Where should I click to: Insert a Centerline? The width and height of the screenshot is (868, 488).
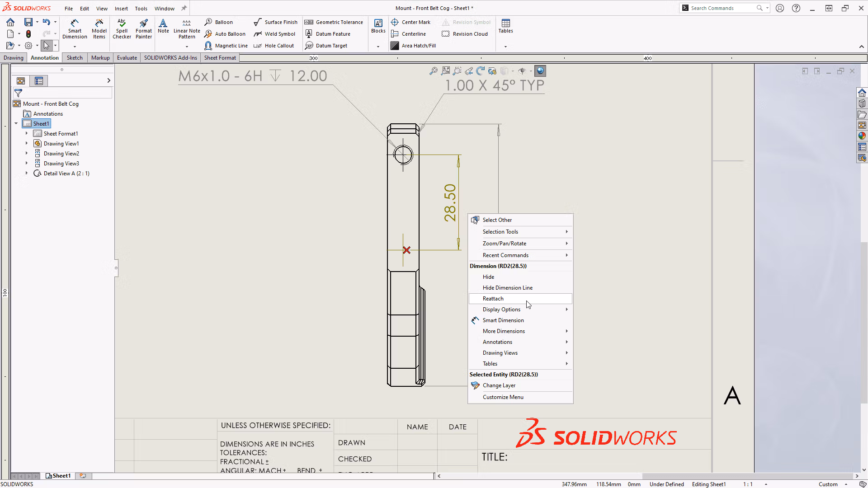tap(408, 34)
